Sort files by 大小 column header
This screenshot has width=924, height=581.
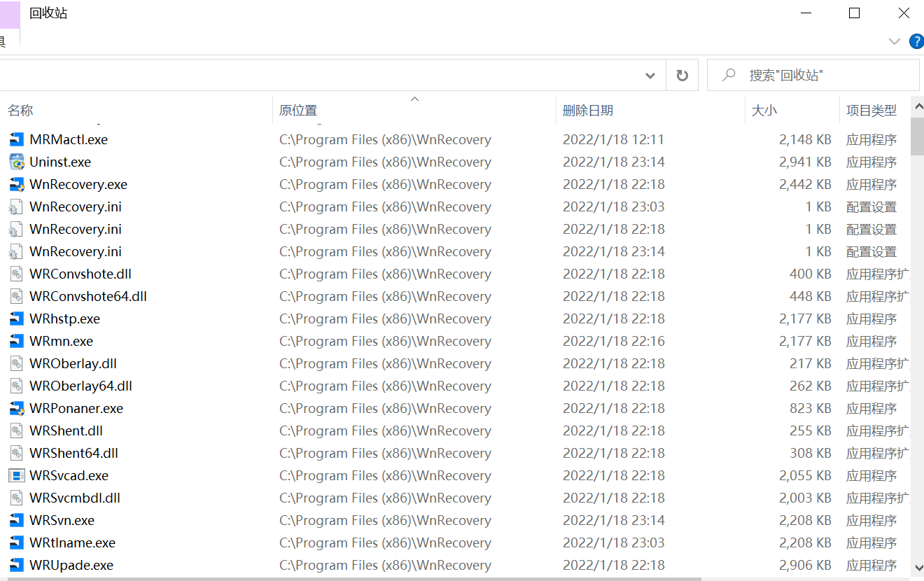764,110
